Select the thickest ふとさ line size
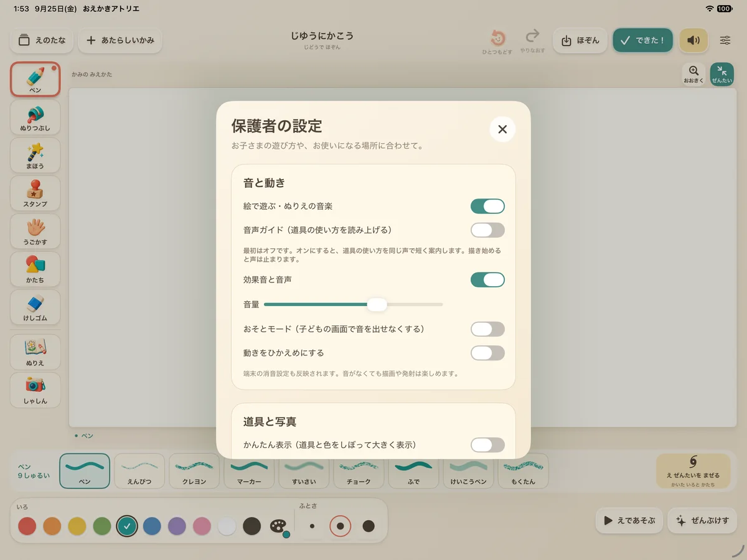747x560 pixels. point(369,526)
